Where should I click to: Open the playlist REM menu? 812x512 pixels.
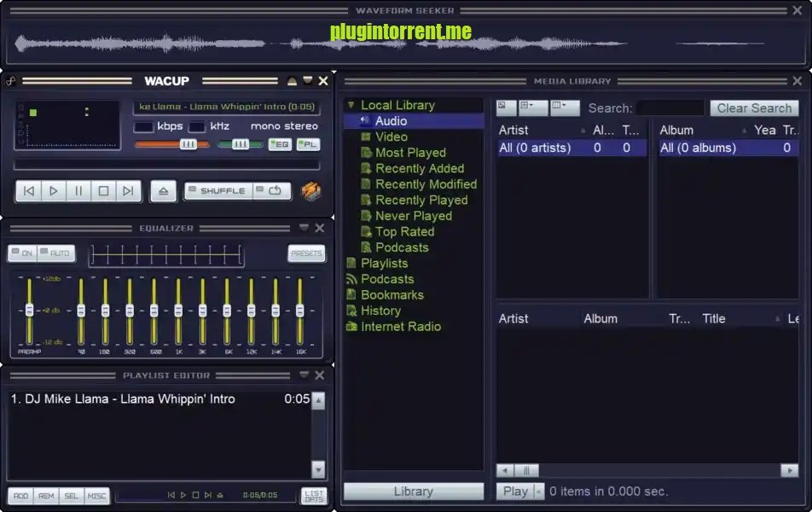46,496
